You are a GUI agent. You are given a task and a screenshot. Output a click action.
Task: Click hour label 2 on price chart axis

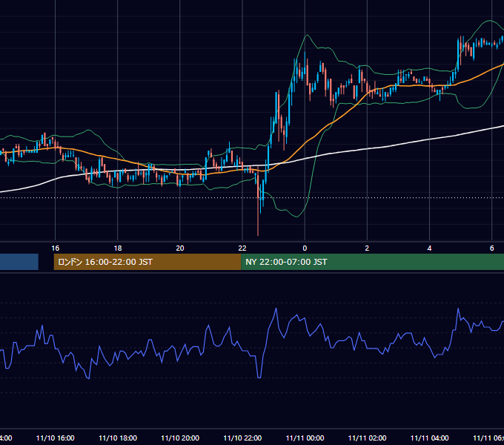367,248
